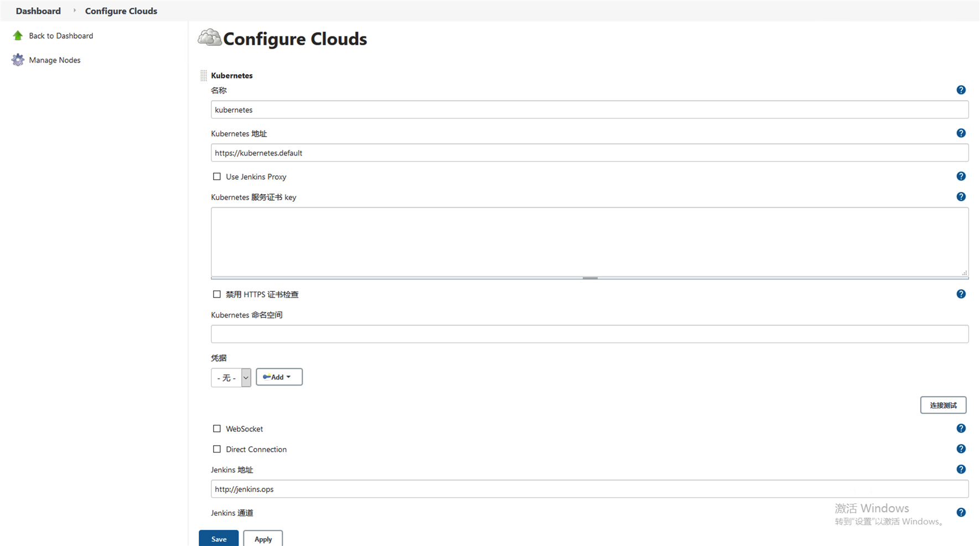This screenshot has width=980, height=546.
Task: Show help for Use Jenkins Proxy
Action: point(961,176)
